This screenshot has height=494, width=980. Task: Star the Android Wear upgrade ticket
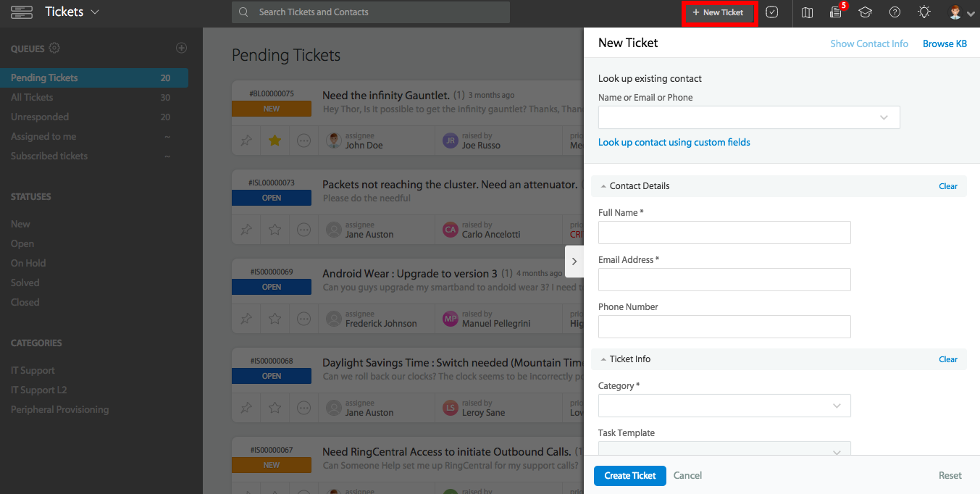tap(275, 319)
